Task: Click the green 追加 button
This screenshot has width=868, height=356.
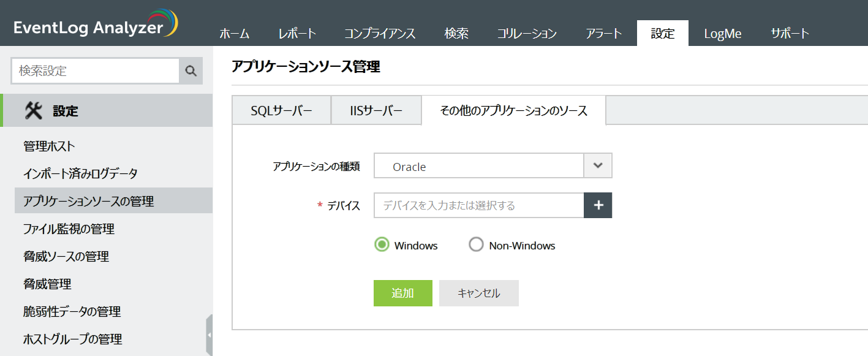Action: [x=402, y=293]
